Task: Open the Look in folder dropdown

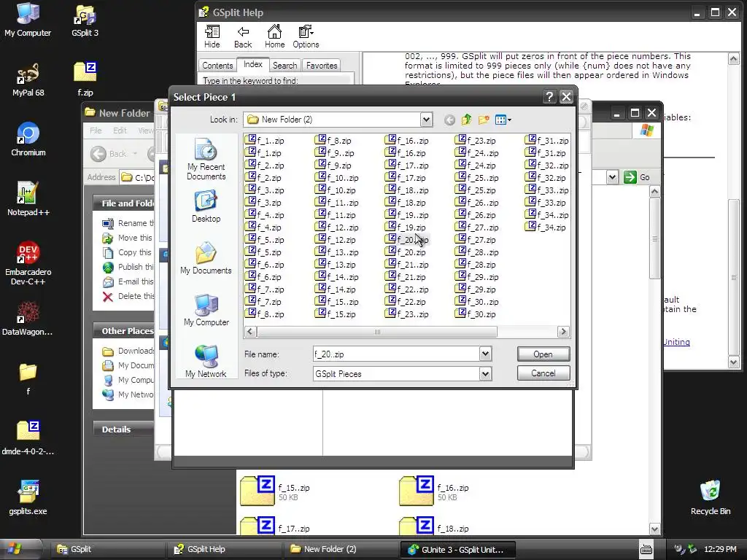Action: (x=426, y=120)
